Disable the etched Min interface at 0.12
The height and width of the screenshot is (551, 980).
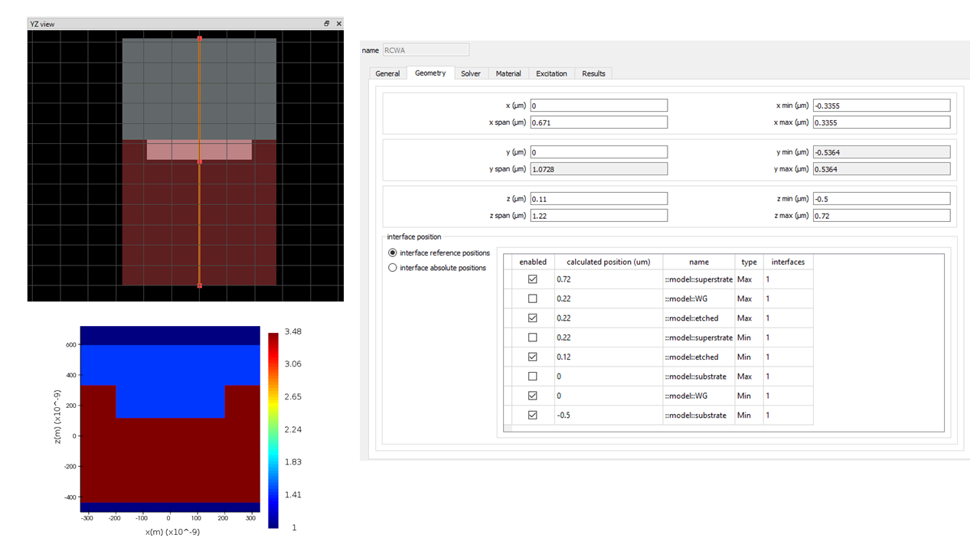pos(533,357)
